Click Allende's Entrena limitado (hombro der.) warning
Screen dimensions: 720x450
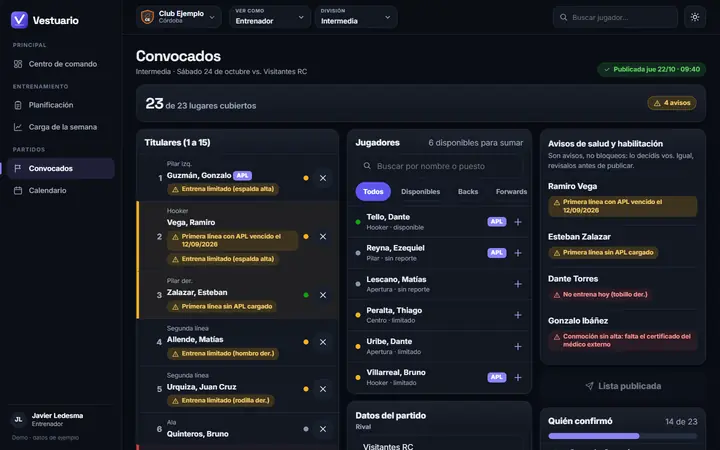[x=223, y=354]
